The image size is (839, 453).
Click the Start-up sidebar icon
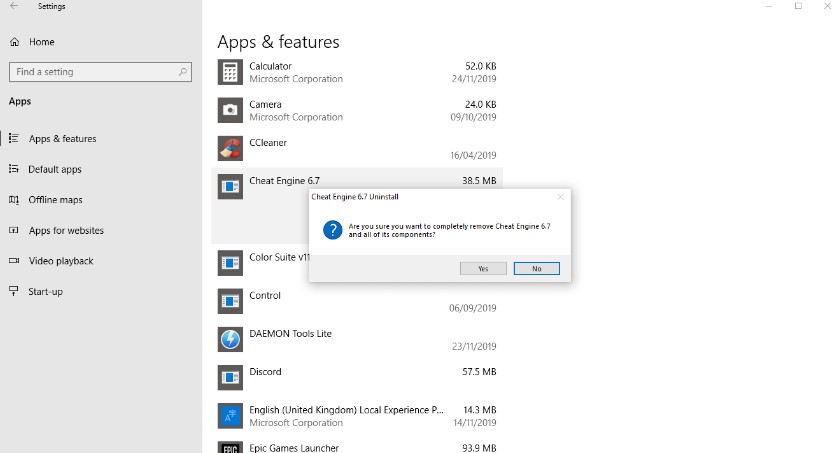tap(14, 291)
